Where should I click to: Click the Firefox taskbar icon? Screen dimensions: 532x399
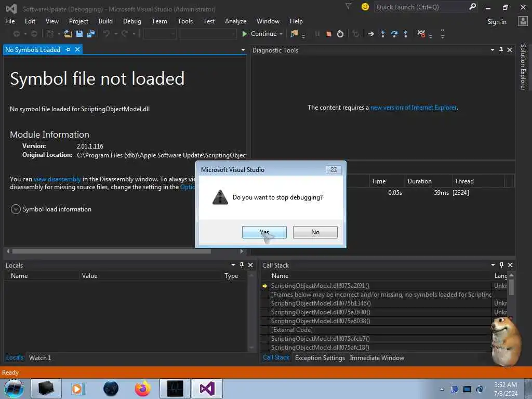tap(142, 389)
